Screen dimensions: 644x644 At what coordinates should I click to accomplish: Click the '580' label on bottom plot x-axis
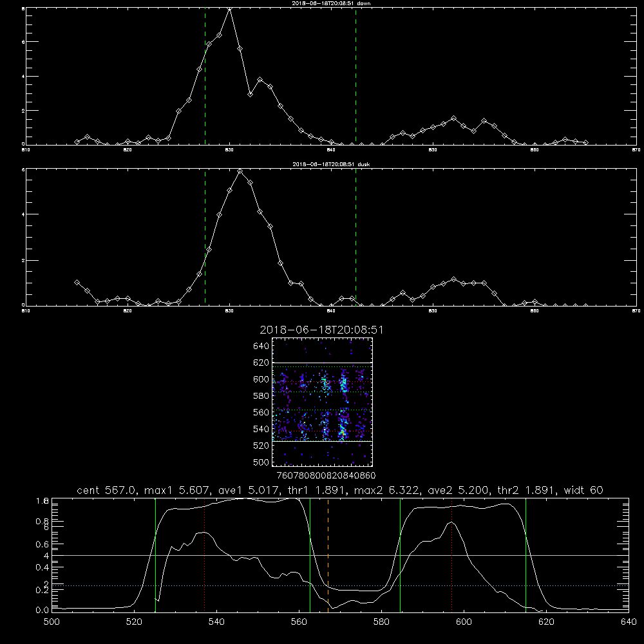pos(381,622)
